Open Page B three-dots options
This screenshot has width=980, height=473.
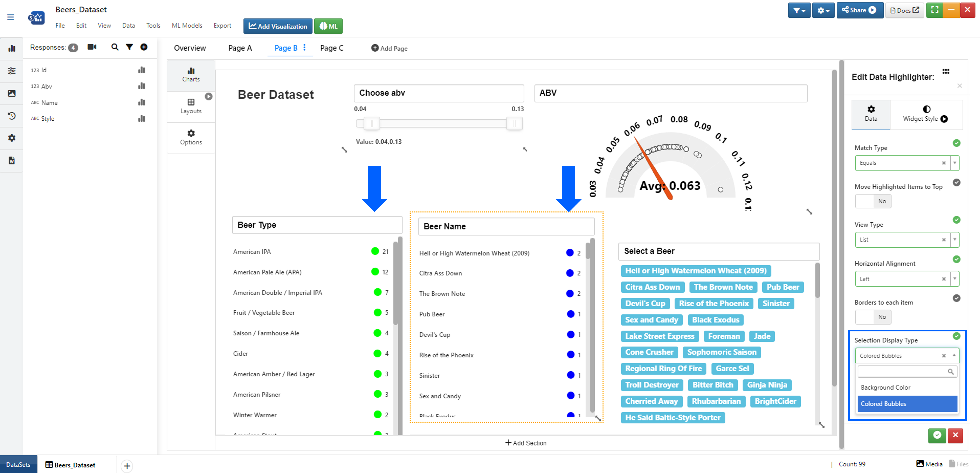click(304, 48)
